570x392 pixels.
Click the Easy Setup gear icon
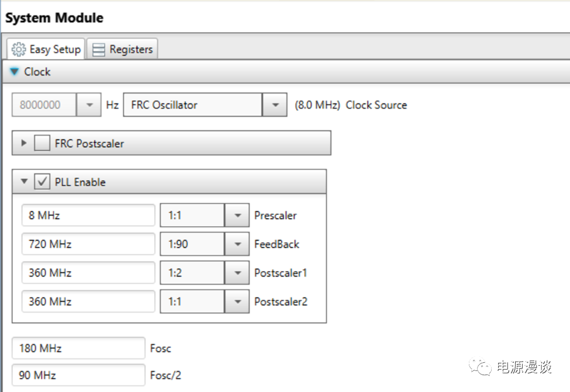point(19,49)
